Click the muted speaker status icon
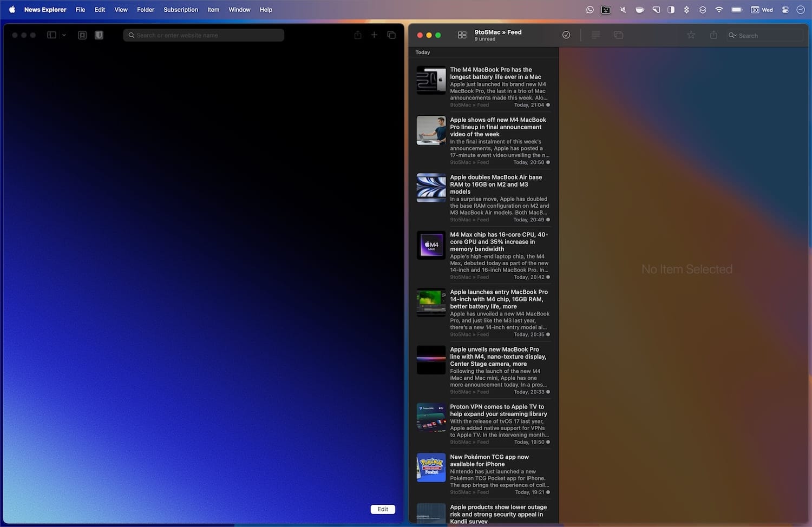 [x=623, y=10]
